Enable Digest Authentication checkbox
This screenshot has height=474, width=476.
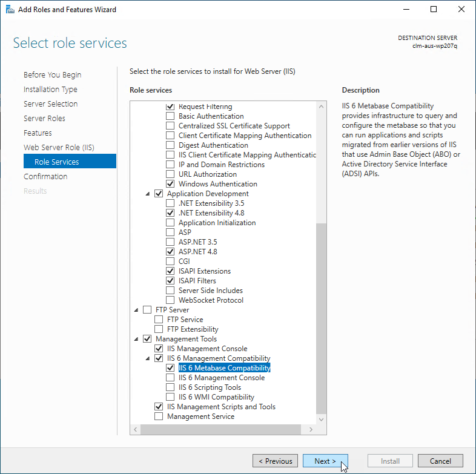[170, 145]
